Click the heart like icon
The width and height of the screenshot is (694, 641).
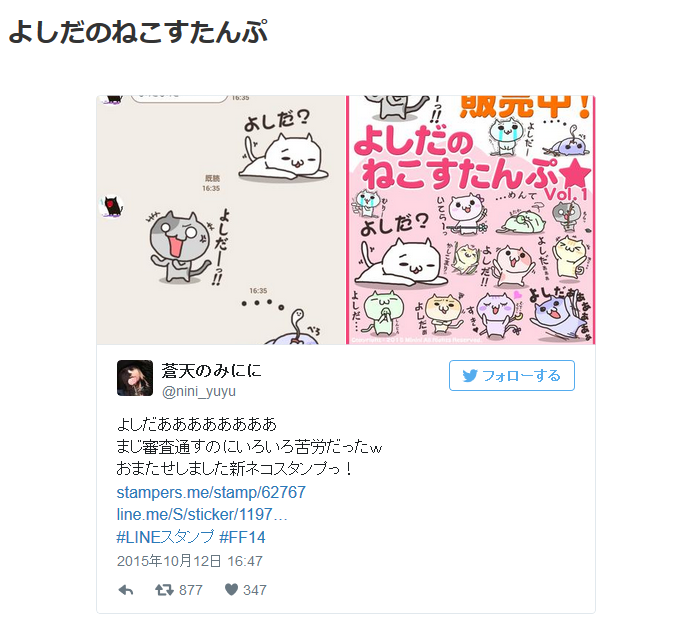click(231, 589)
